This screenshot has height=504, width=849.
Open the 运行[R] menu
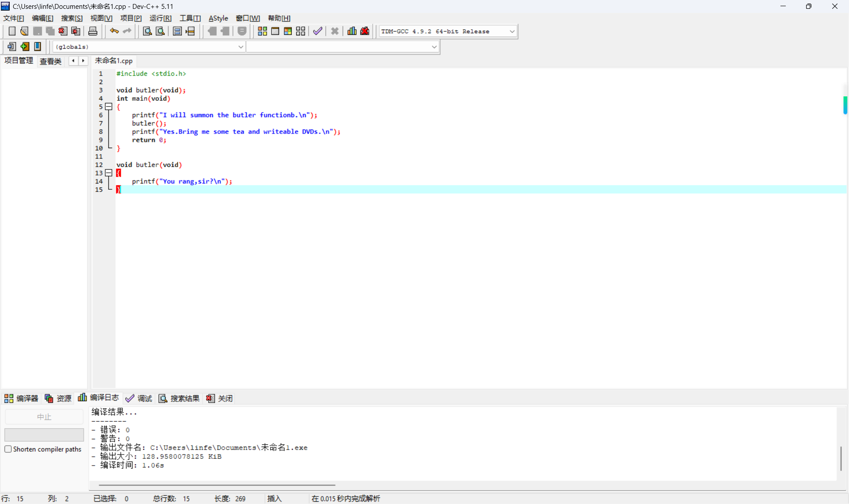coord(160,18)
